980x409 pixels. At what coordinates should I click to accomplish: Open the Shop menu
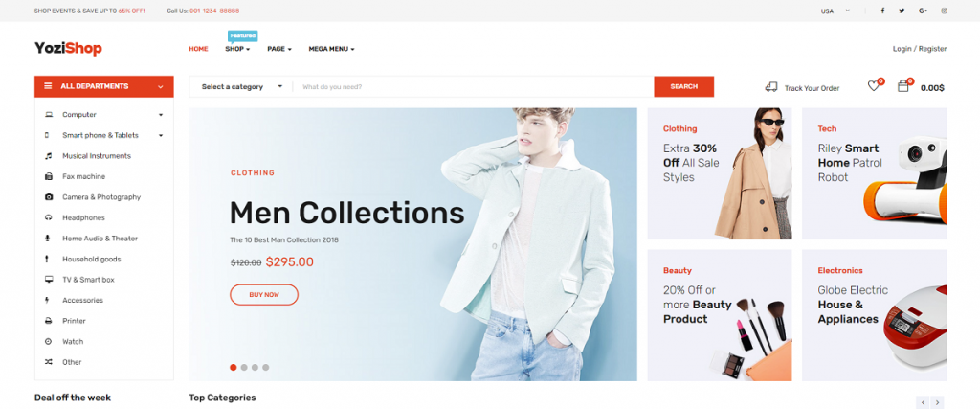[237, 49]
